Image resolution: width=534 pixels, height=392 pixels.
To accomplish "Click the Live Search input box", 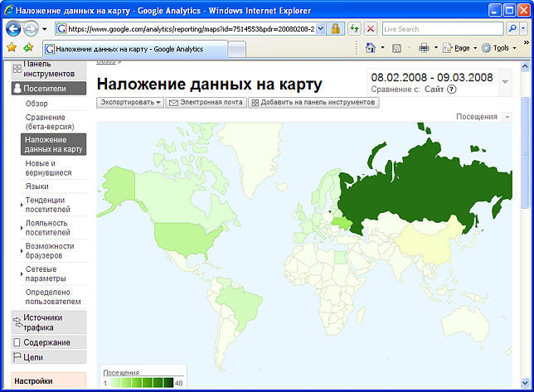I will click(x=443, y=29).
